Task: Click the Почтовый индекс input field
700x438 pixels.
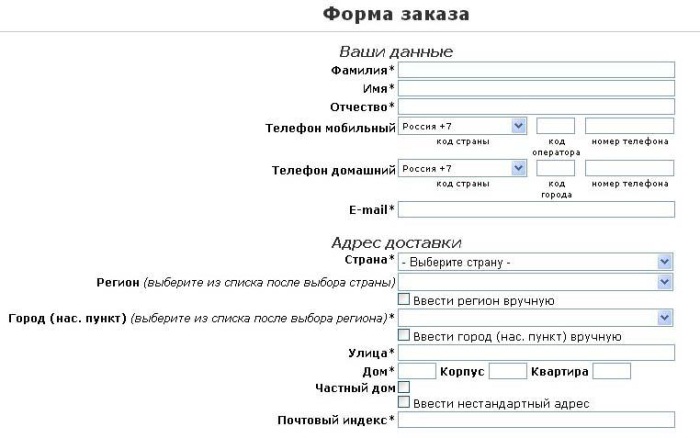Action: [x=536, y=420]
